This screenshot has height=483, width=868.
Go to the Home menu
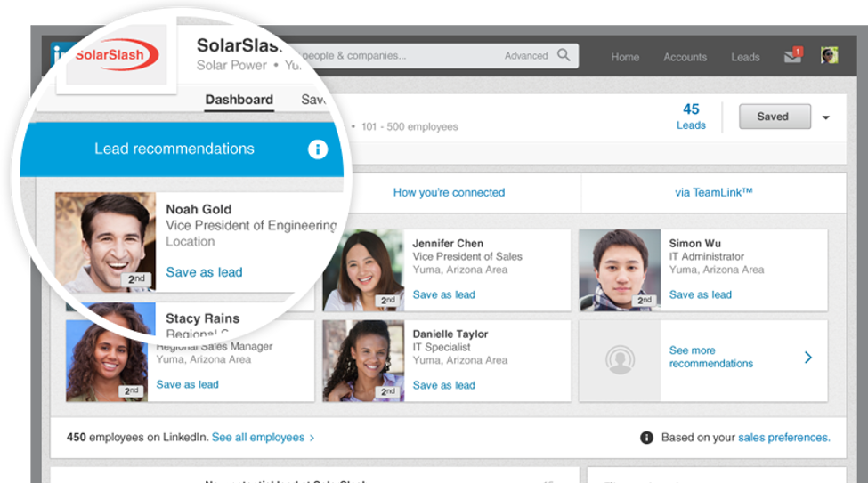pos(625,57)
